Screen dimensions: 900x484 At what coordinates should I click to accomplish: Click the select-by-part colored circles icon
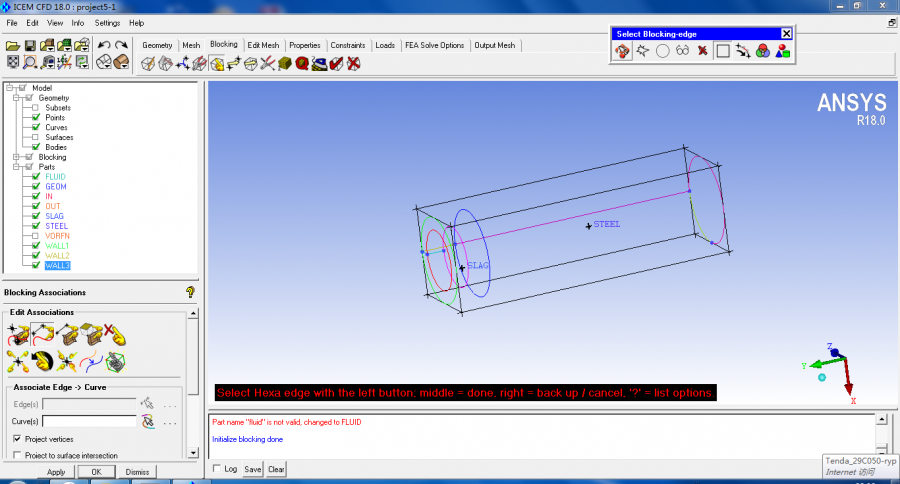763,51
